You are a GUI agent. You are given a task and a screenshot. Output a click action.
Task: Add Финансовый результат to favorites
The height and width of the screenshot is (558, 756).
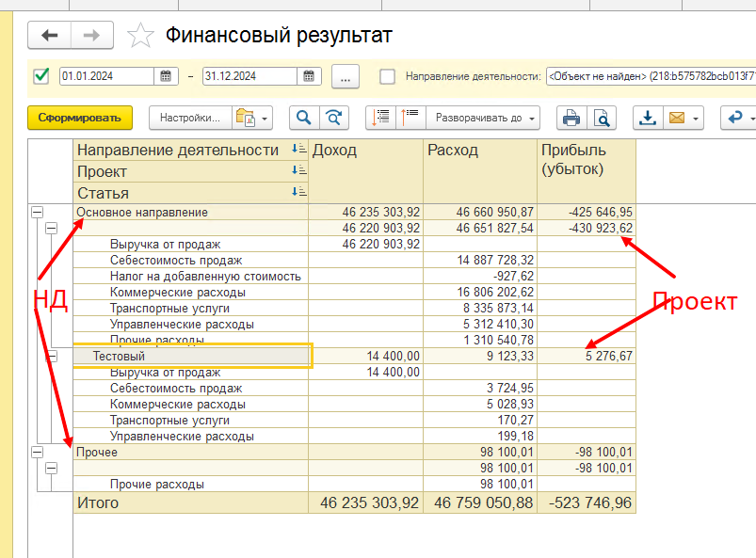[141, 35]
